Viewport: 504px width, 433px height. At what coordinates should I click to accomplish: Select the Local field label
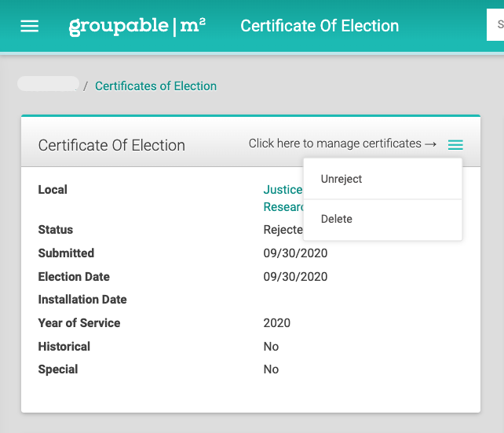[53, 190]
